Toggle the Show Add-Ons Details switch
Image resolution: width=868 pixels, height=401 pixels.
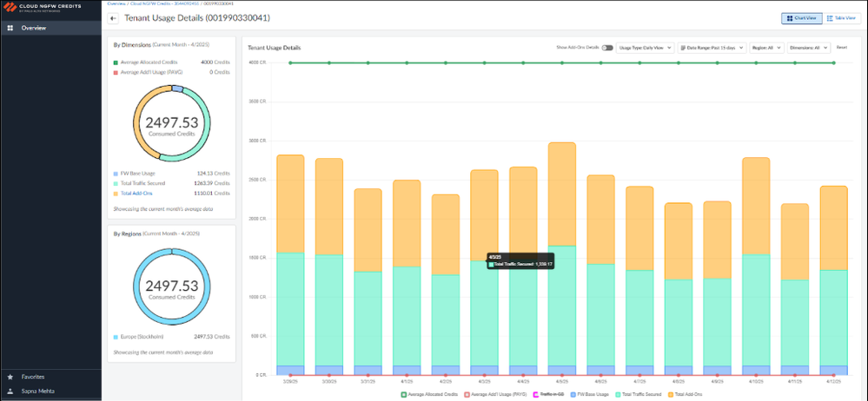point(606,48)
